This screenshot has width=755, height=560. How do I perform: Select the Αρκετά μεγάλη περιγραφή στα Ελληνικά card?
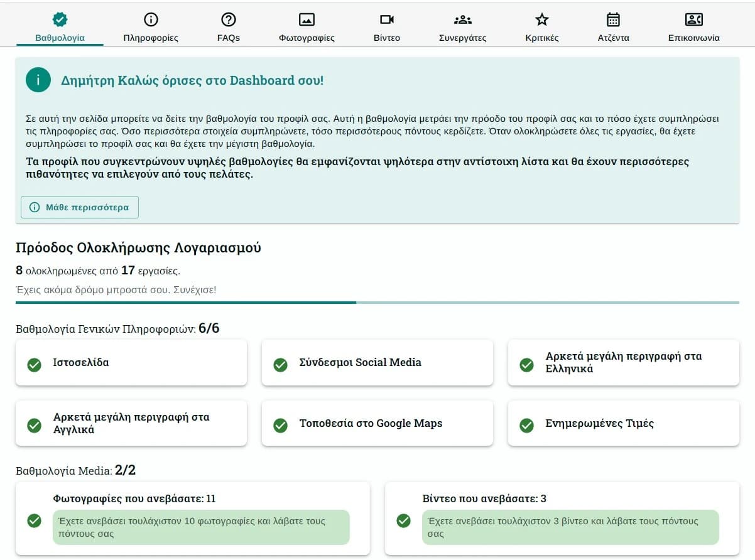tap(624, 363)
